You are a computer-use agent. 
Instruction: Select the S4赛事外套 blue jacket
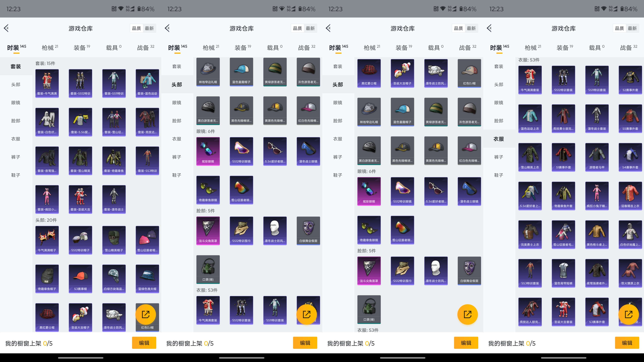tap(630, 157)
